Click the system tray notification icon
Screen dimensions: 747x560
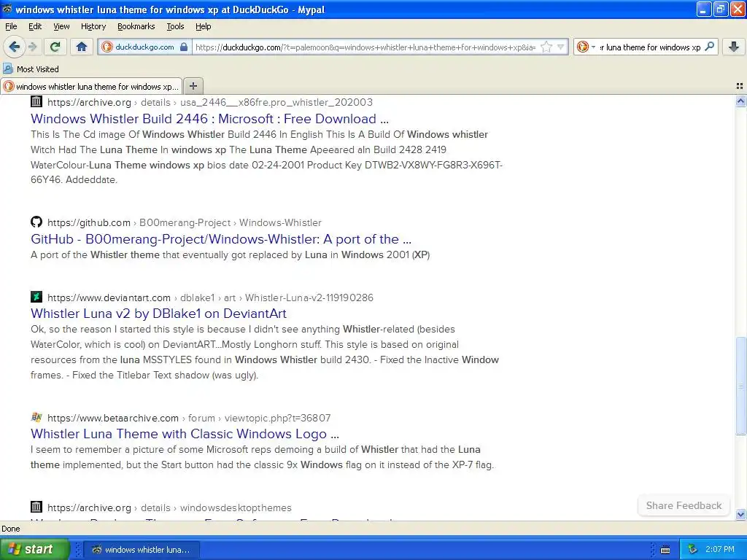(693, 550)
